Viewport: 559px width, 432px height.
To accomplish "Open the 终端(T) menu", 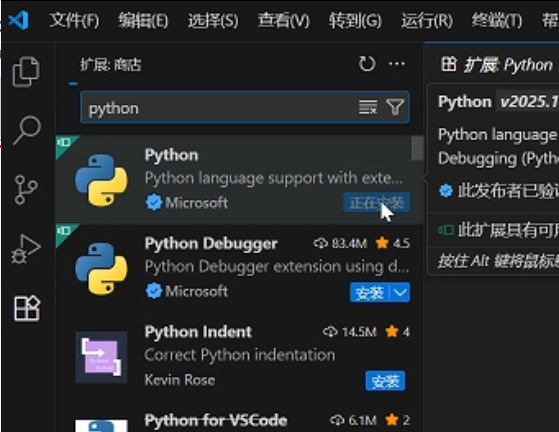I will click(x=497, y=20).
